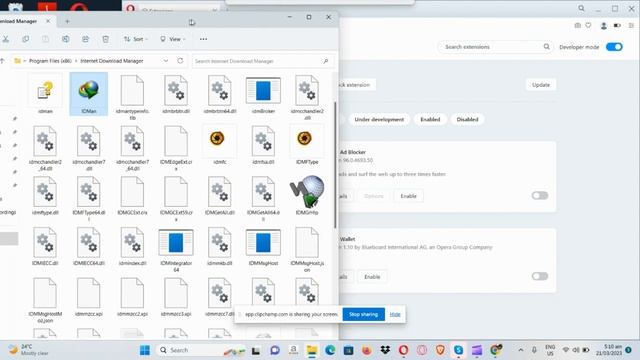This screenshot has width=640, height=360.
Task: Click the Update extensions button
Action: [541, 85]
